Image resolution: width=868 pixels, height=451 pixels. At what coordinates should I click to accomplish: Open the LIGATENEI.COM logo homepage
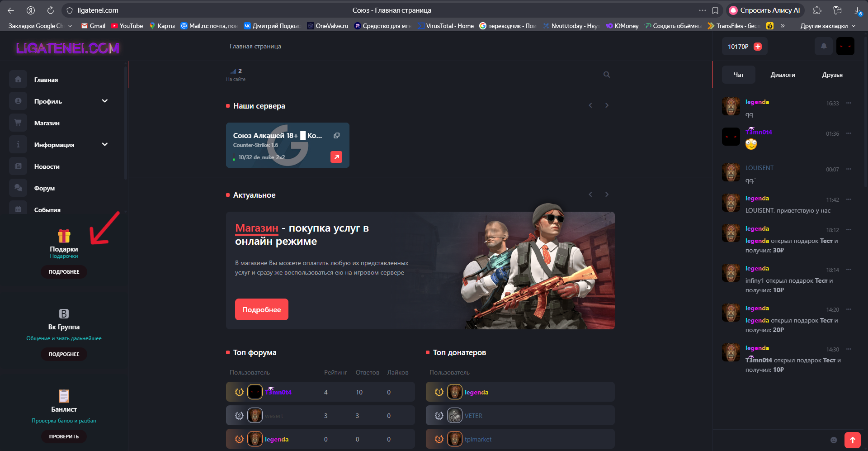68,48
